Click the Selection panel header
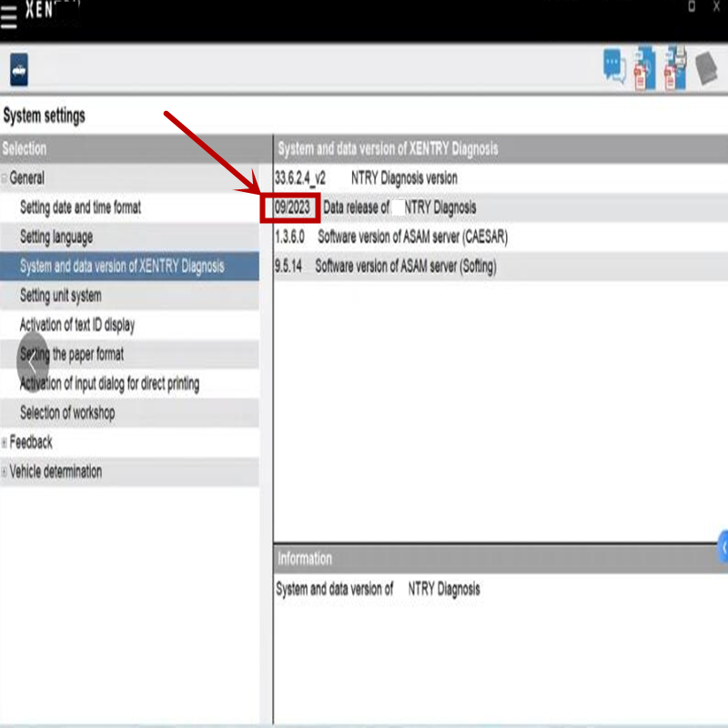The height and width of the screenshot is (728, 728). [136, 149]
